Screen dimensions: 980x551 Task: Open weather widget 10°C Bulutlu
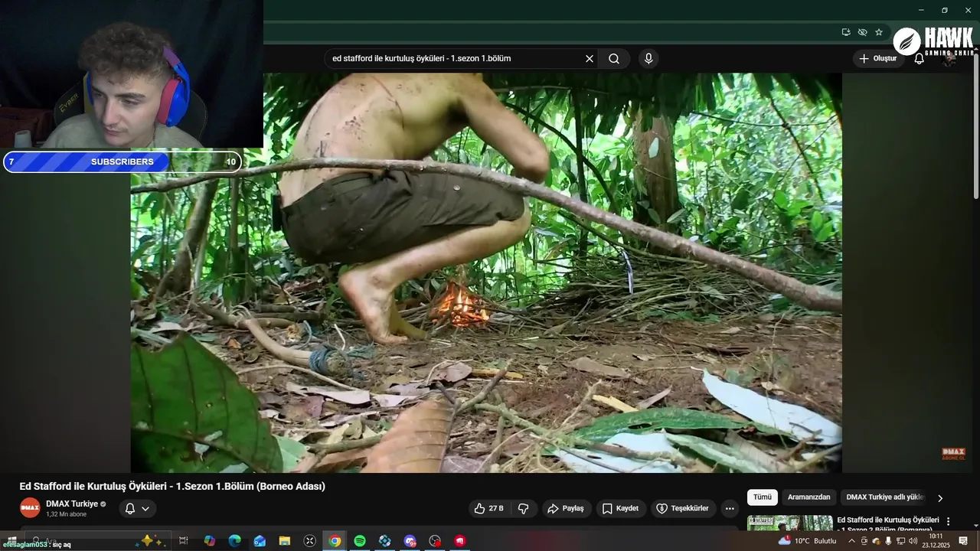[808, 541]
